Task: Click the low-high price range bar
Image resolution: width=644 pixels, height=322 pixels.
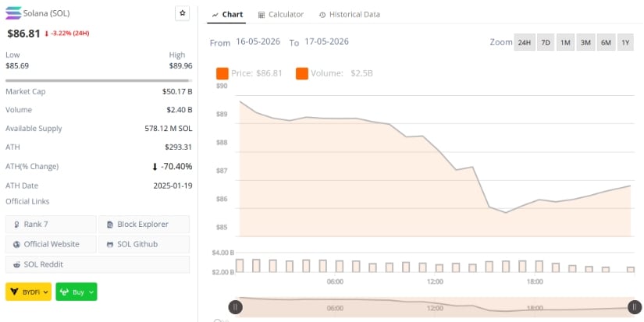Action: click(98, 81)
